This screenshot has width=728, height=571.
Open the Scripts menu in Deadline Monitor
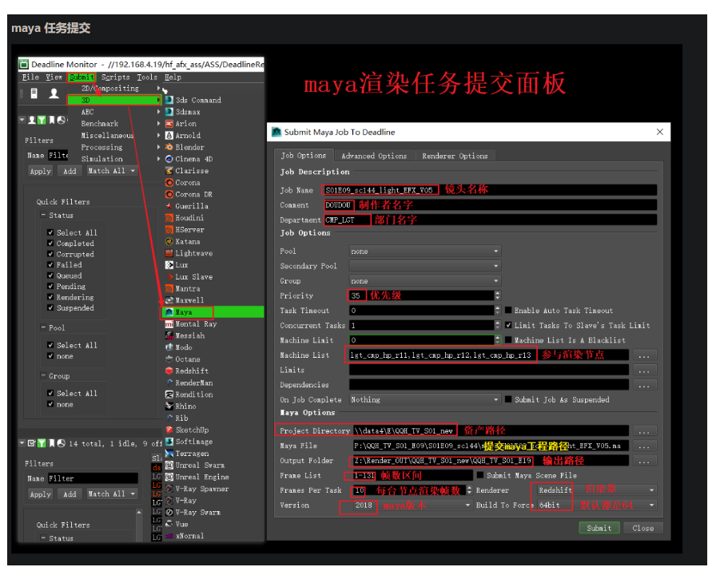coord(115,77)
